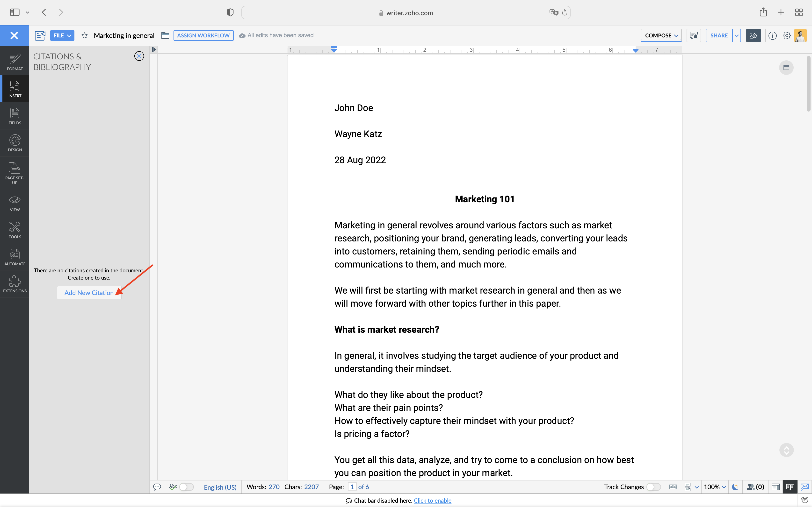
Task: Open the Automate sidebar panel
Action: click(x=14, y=257)
